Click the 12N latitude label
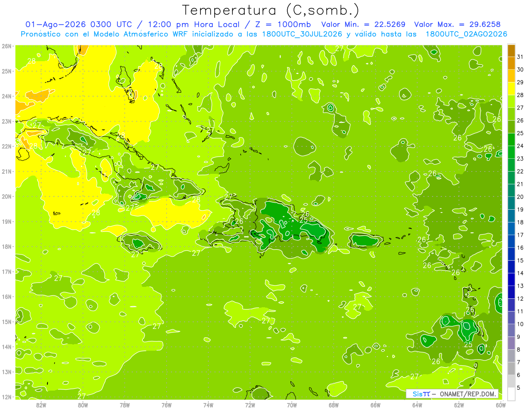Viewport: 532px width, 411px height. coord(7,397)
